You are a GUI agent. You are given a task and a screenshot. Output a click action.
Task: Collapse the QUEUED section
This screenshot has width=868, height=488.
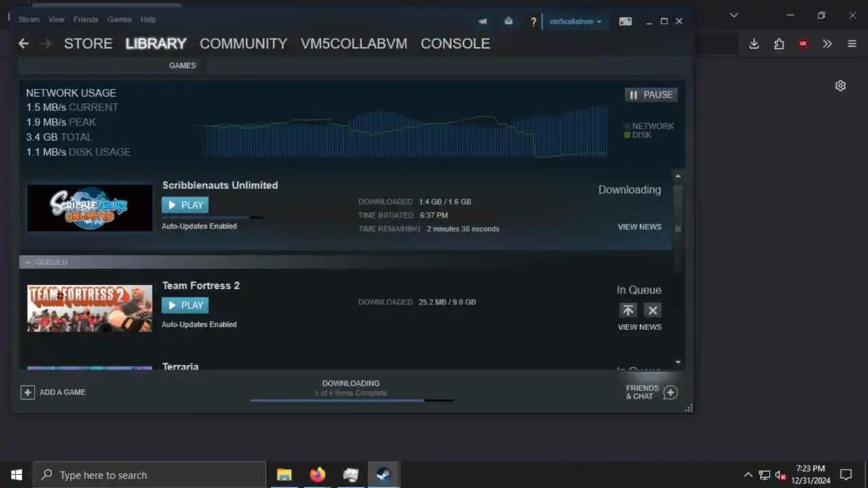(x=28, y=262)
